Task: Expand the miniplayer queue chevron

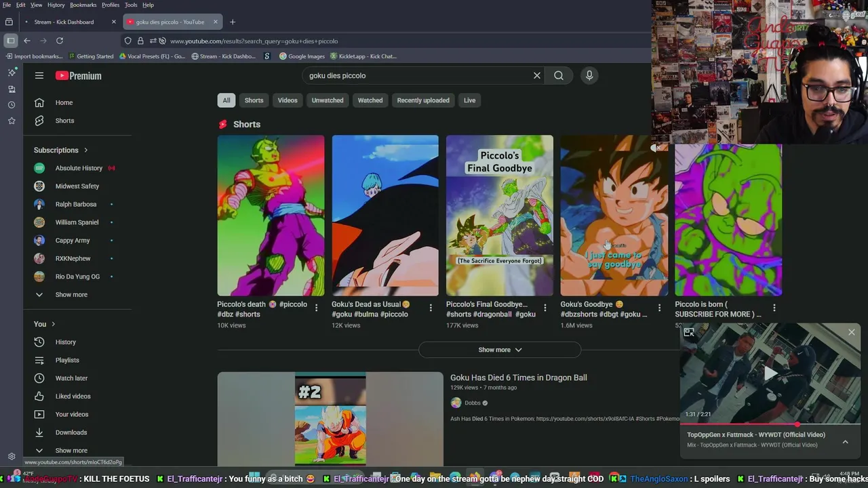Action: coord(845,442)
